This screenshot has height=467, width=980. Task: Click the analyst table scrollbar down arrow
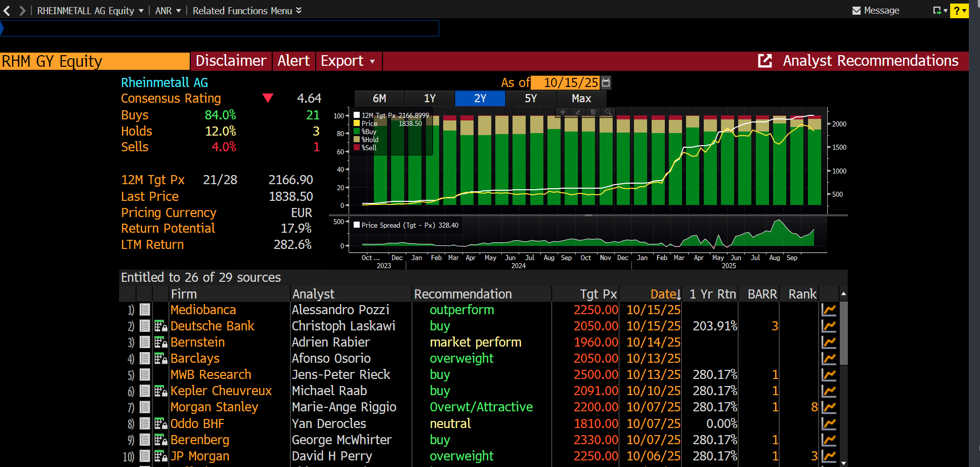click(x=843, y=463)
